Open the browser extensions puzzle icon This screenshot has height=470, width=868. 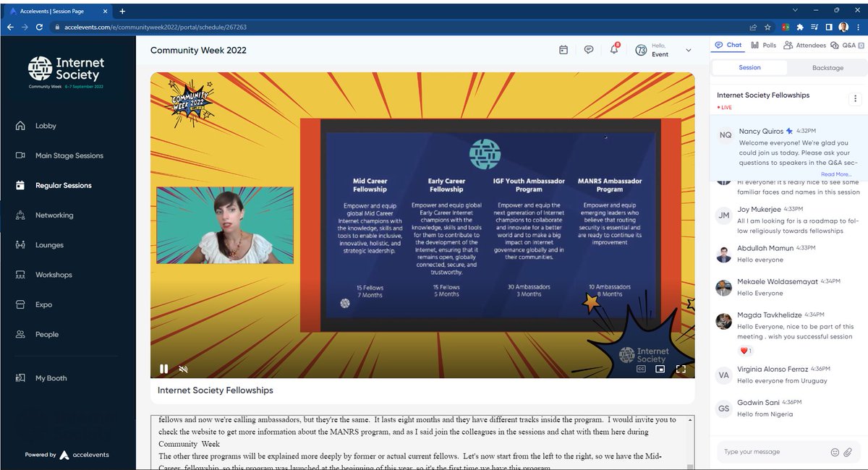pyautogui.click(x=800, y=27)
